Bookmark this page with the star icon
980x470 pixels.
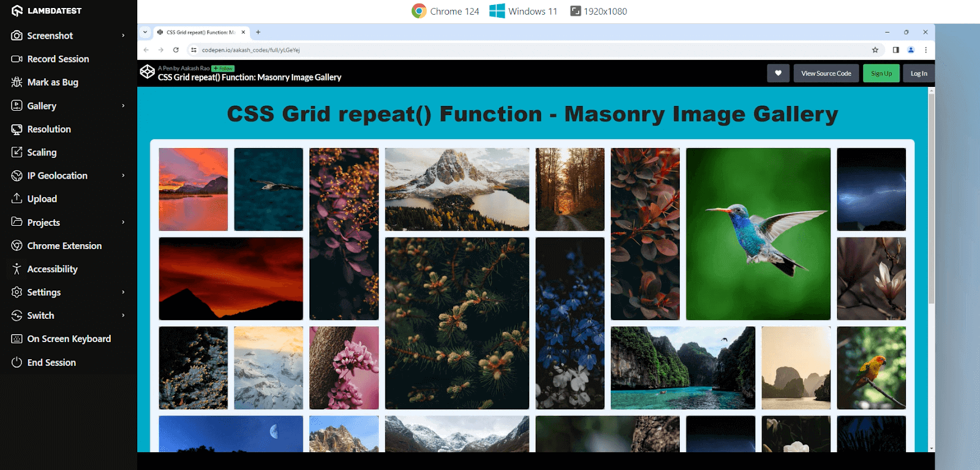point(875,50)
